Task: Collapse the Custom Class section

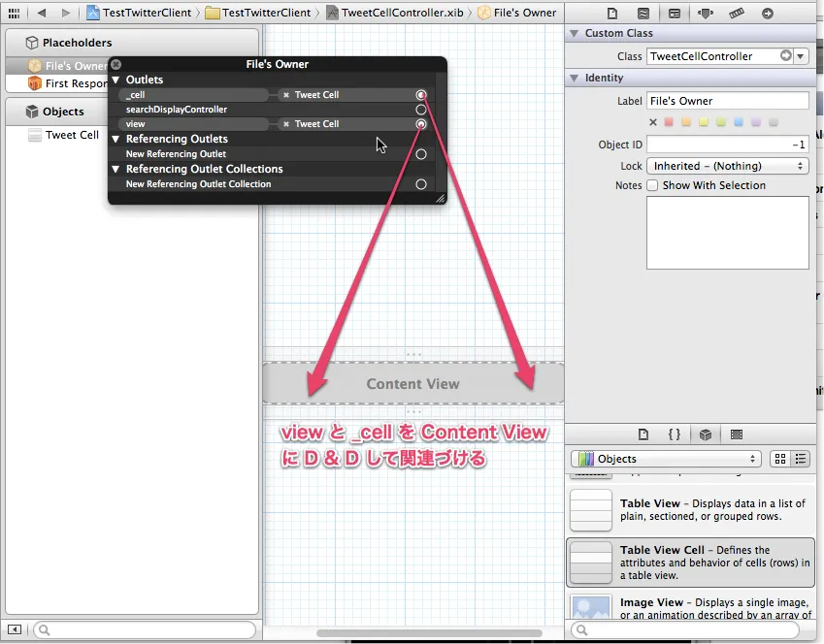Action: coord(574,33)
